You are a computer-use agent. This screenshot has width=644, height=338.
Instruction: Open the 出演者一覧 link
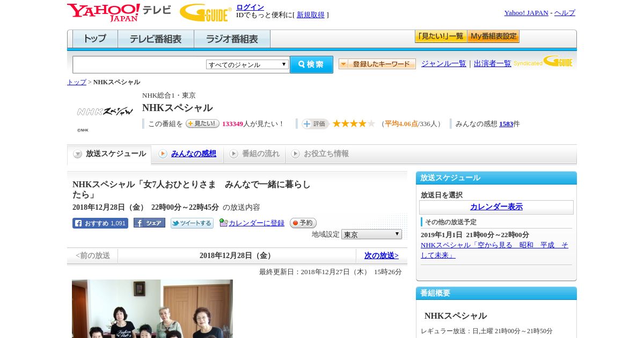[493, 63]
